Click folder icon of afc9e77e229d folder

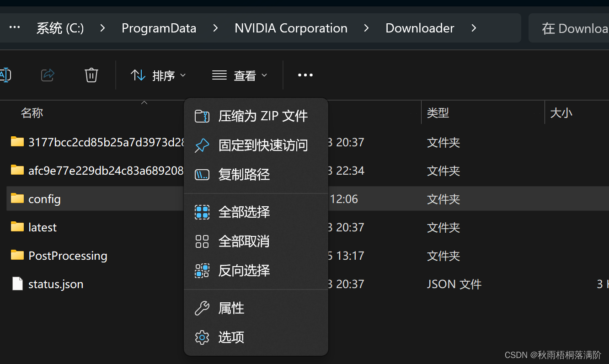tap(17, 170)
